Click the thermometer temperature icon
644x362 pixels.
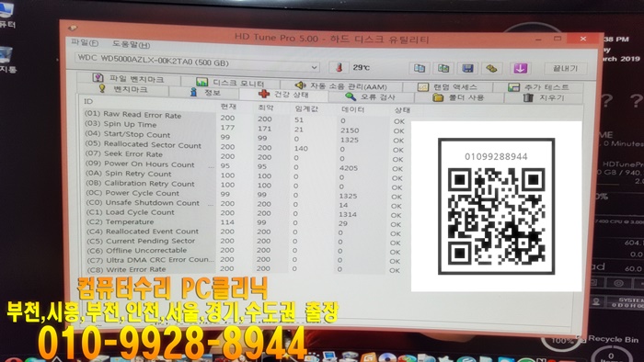tap(339, 68)
